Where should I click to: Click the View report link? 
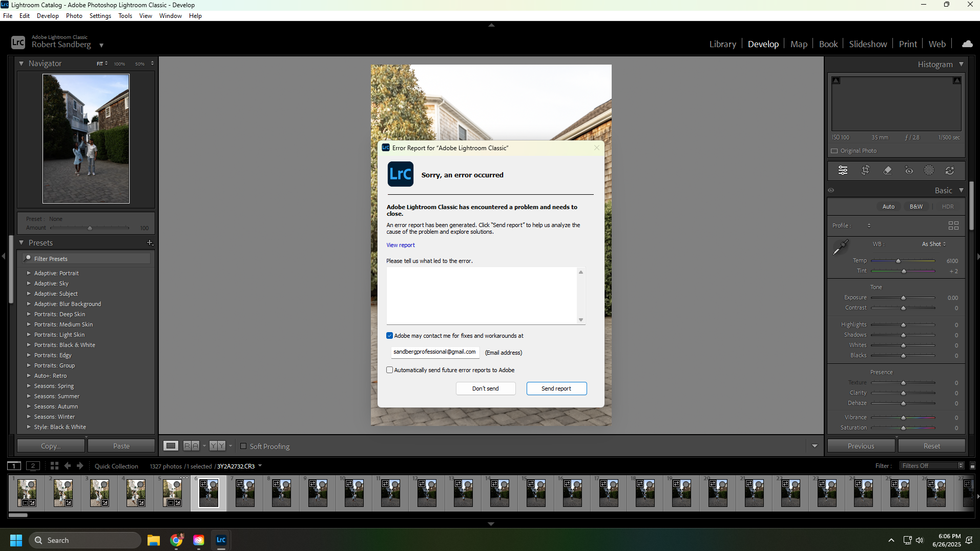400,245
